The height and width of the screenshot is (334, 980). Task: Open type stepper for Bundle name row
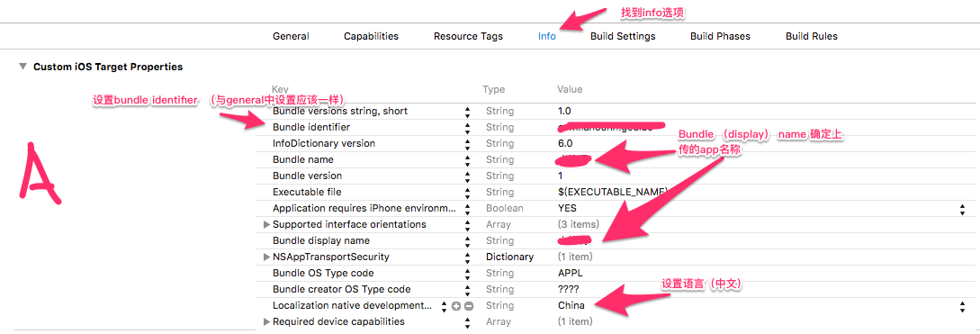467,160
